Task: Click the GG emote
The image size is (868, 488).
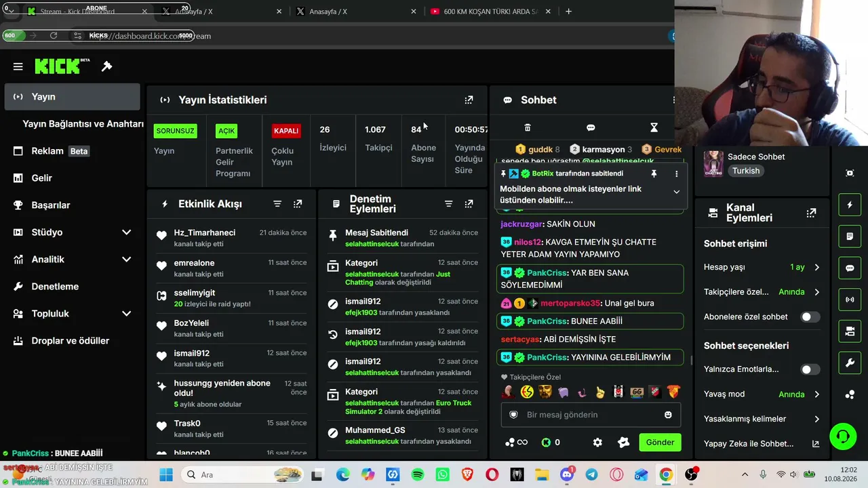Action: tap(637, 392)
